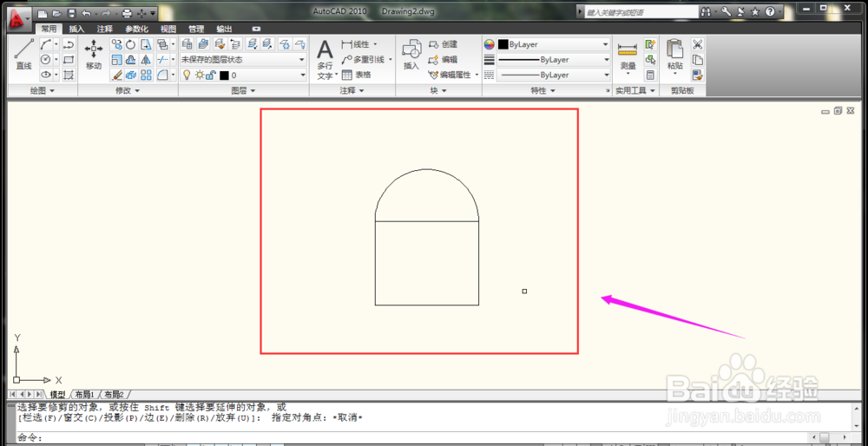Select the Rectangle tool in the 绘图 panel
Screen dimensions: 868x446
[x=69, y=60]
